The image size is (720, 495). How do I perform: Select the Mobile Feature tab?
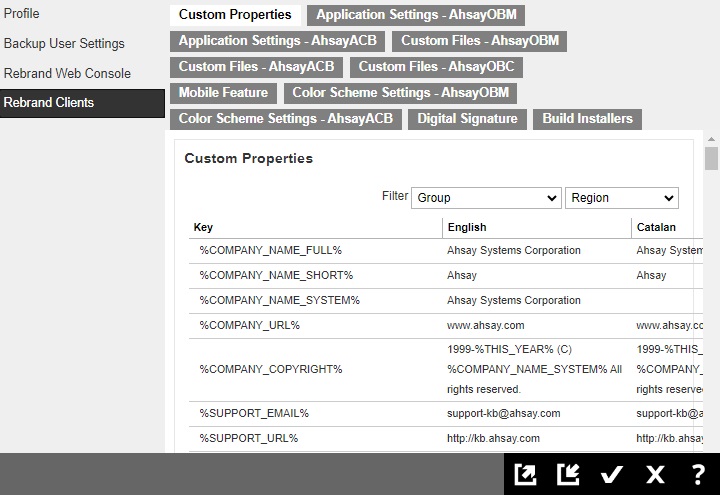tap(223, 93)
